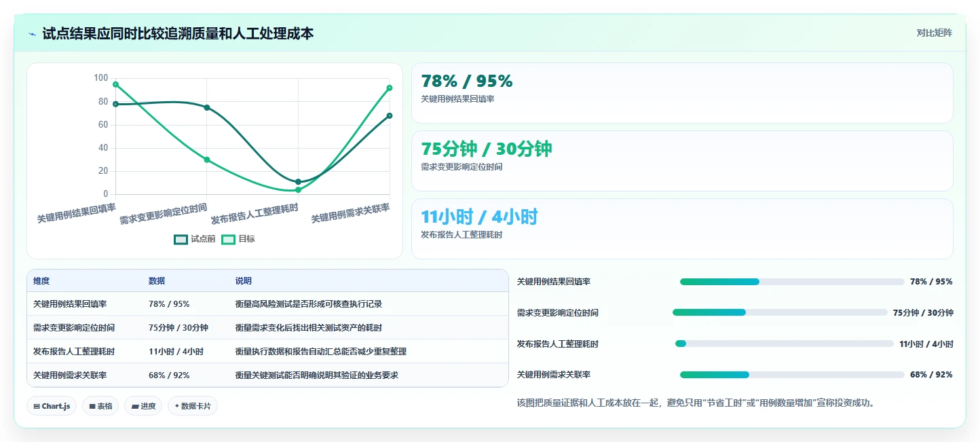Click the 对比矩阵 label at top right
Screen dimensions: 980x442
pyautogui.click(x=934, y=33)
